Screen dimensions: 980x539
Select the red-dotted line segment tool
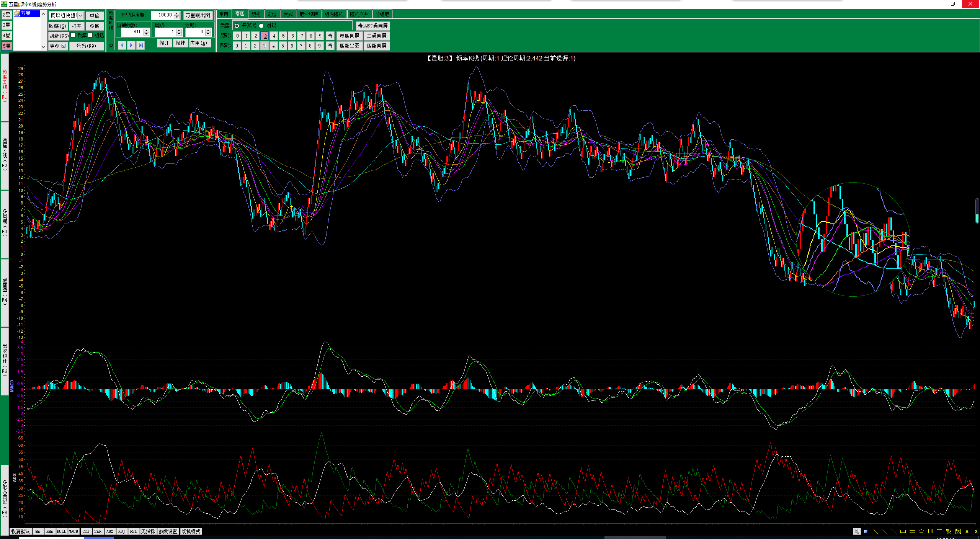coord(885,531)
